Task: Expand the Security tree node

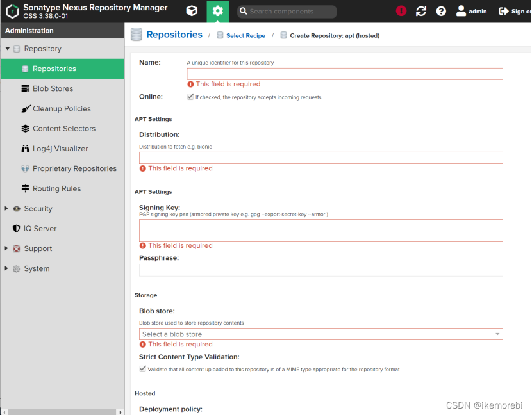Action: click(x=6, y=208)
